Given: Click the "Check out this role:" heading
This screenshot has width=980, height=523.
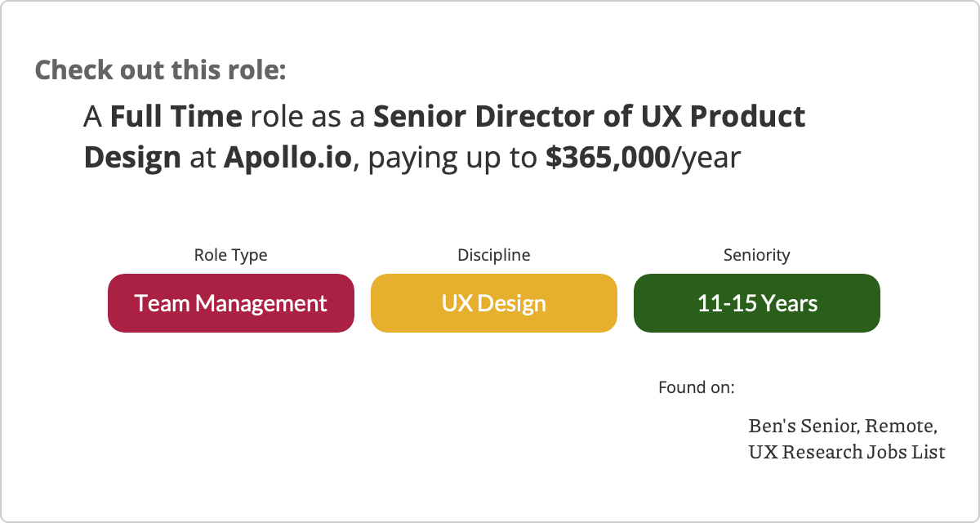Looking at the screenshot, I should click(x=160, y=69).
